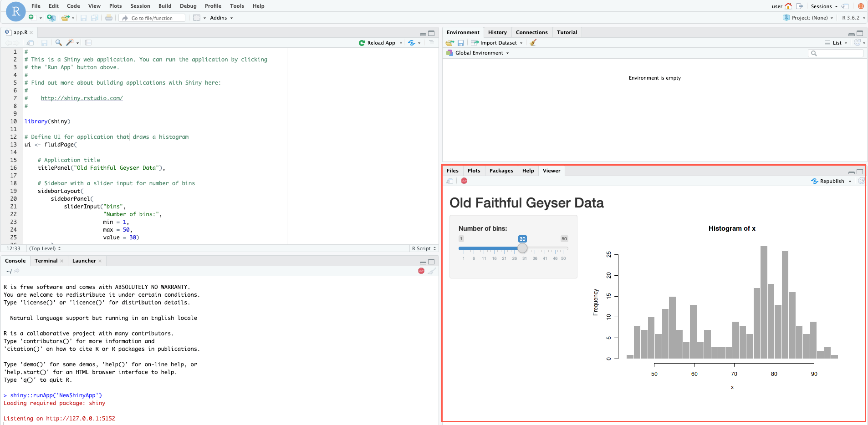Refresh the Viewer pane using refresh icon
The height and width of the screenshot is (425, 868).
[861, 181]
